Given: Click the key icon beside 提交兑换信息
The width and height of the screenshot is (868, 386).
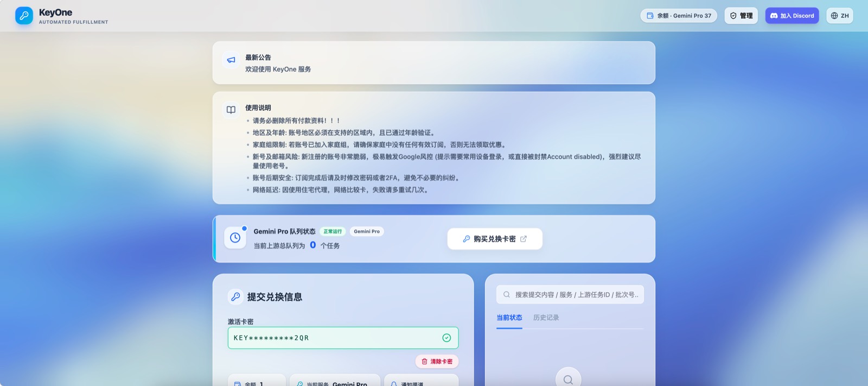Looking at the screenshot, I should pyautogui.click(x=235, y=296).
